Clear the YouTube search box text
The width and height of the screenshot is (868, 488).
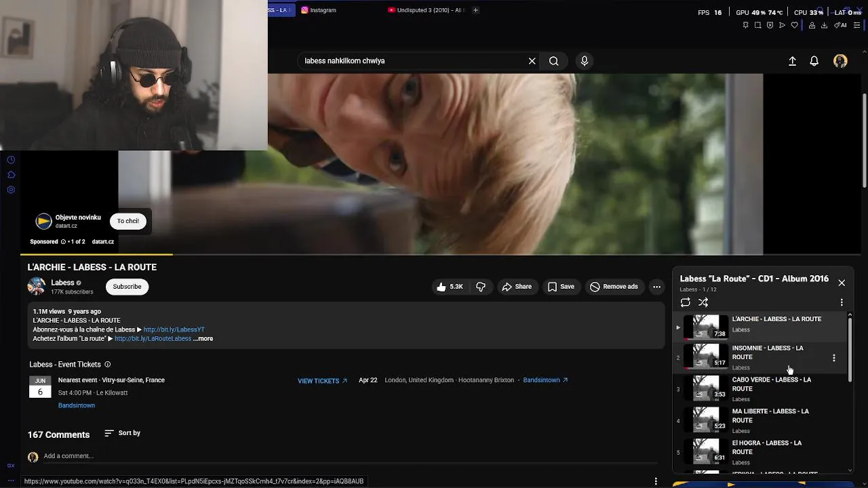[532, 61]
